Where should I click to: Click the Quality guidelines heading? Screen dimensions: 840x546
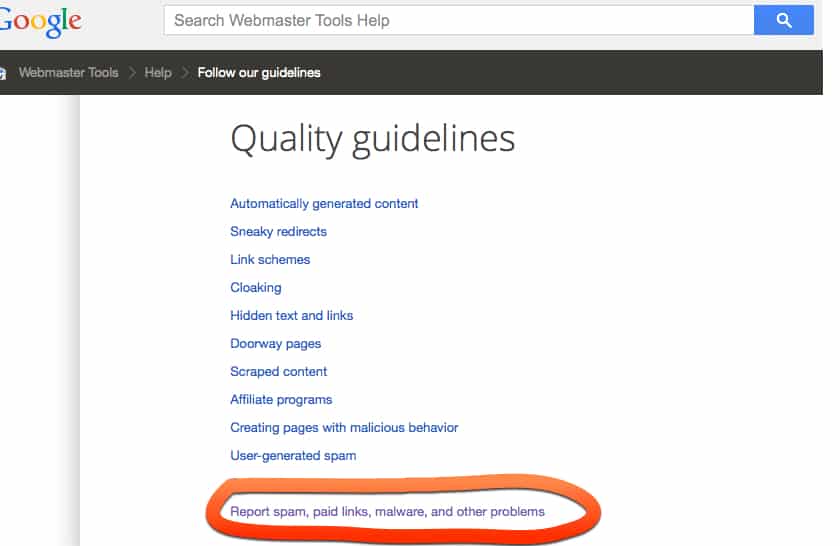(372, 139)
